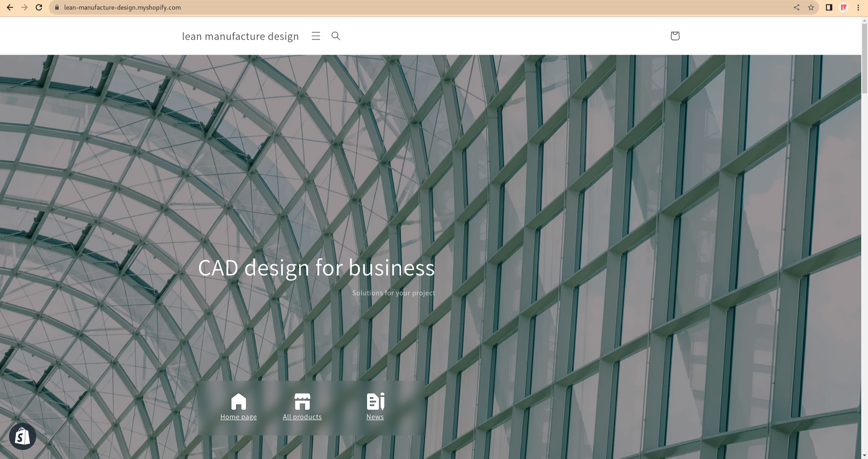Click the Shopify badge in the corner
Screen dimensions: 868x459
[x=22, y=436]
